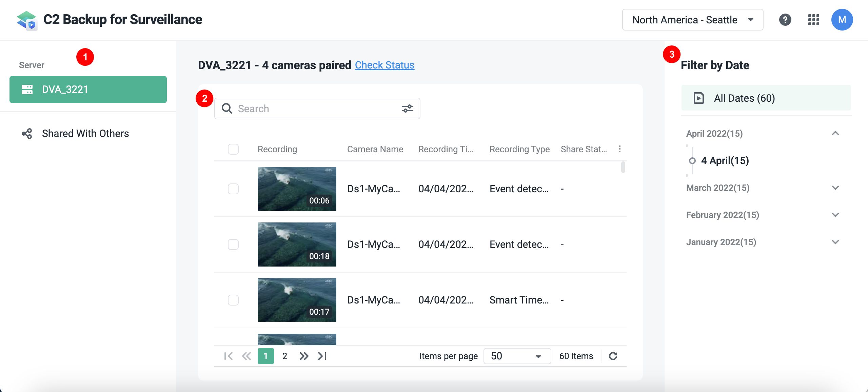Open the application grid launcher icon
868x392 pixels.
coord(813,20)
